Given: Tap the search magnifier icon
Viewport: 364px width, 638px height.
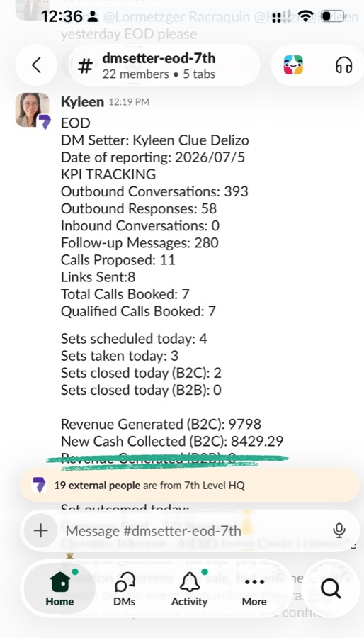Looking at the screenshot, I should [x=331, y=589].
